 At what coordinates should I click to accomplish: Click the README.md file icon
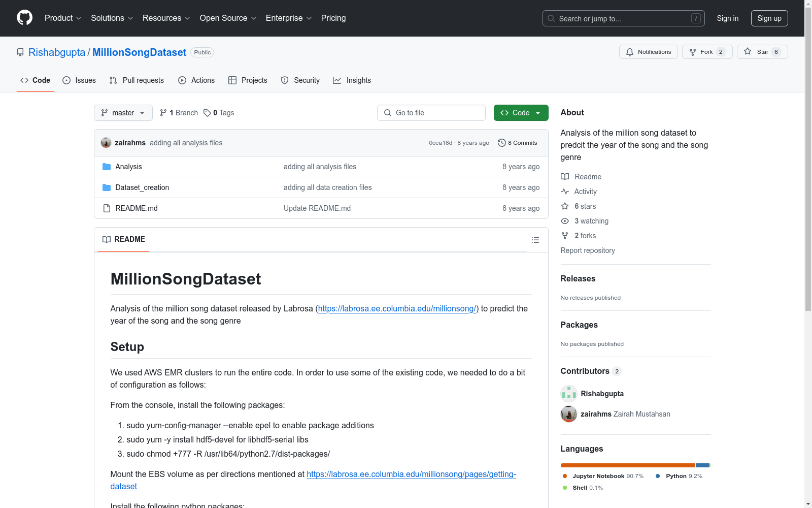107,208
